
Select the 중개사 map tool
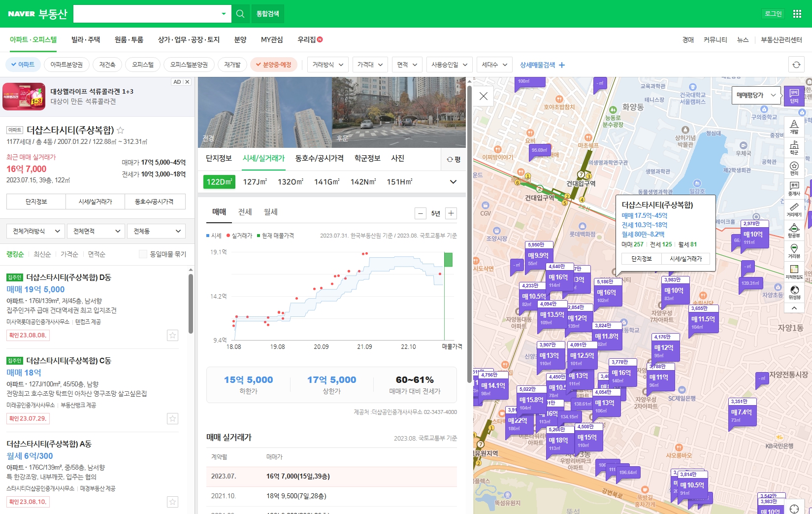pos(794,189)
